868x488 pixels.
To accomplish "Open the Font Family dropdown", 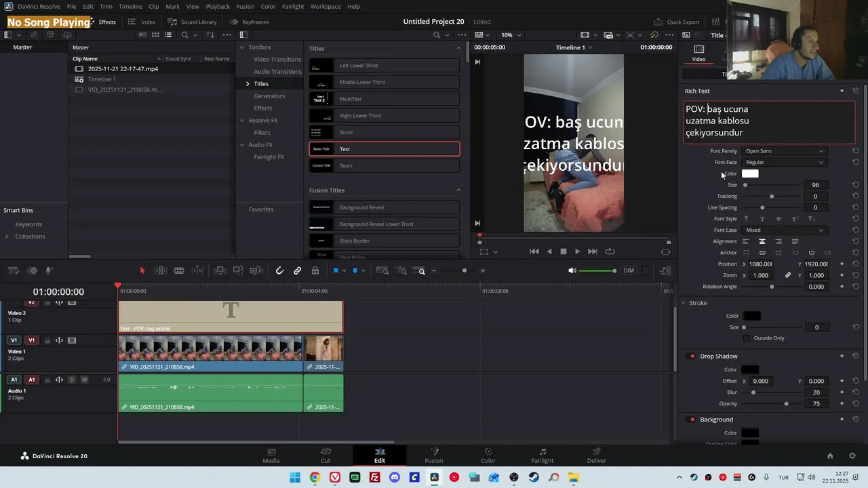I will pos(784,151).
